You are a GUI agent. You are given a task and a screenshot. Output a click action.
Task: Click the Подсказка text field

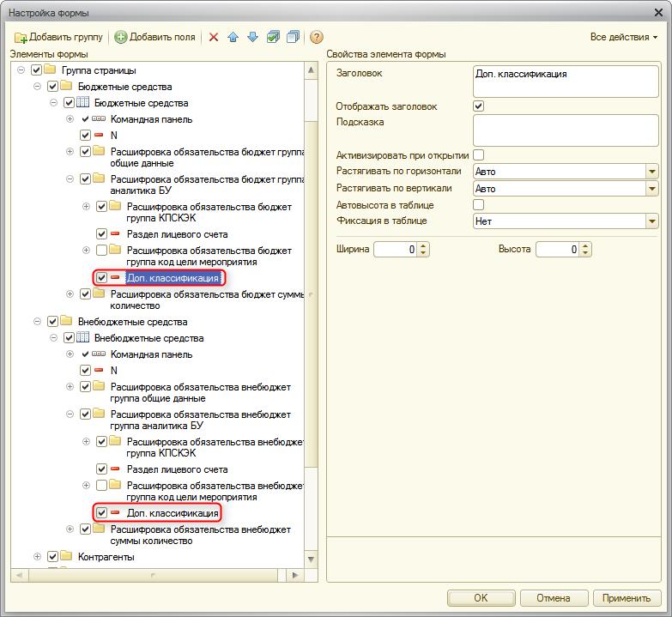(566, 130)
